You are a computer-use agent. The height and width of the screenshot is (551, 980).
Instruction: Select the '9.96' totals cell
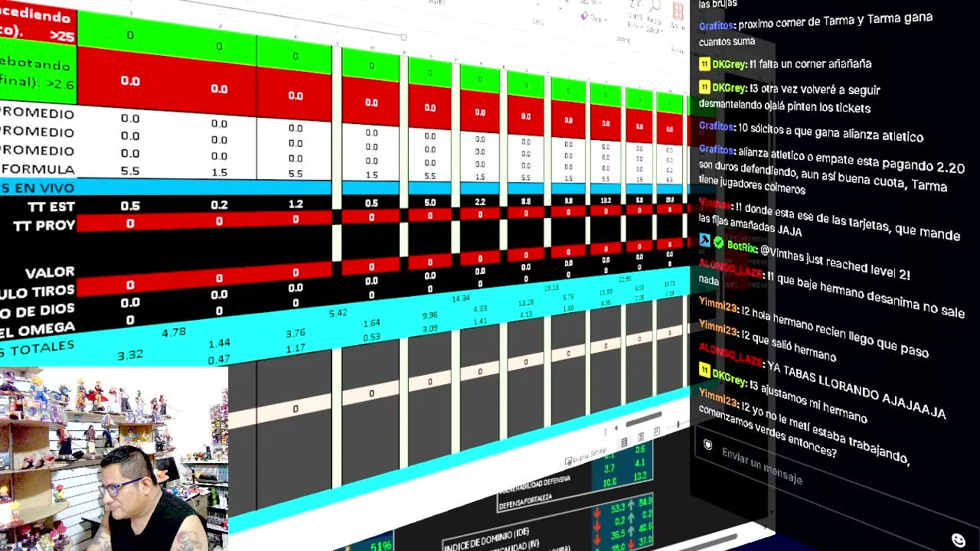(430, 315)
